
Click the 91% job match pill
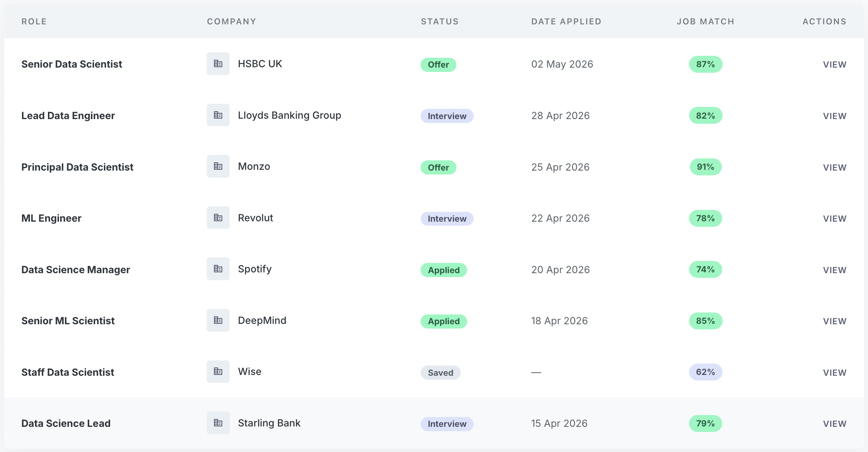tap(706, 167)
